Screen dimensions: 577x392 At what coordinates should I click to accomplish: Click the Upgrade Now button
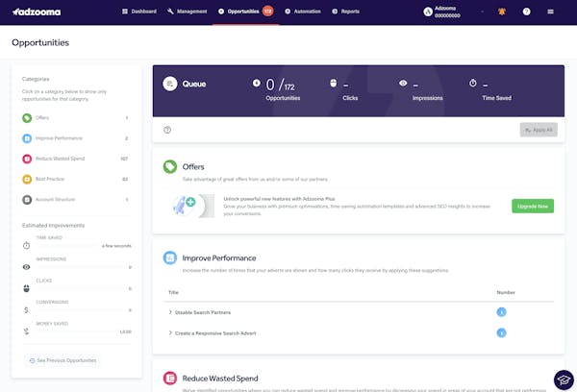click(533, 206)
